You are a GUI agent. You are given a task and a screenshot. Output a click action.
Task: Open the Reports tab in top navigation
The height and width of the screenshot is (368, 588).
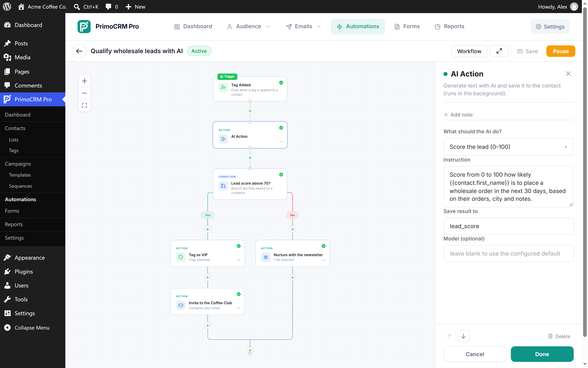(449, 26)
